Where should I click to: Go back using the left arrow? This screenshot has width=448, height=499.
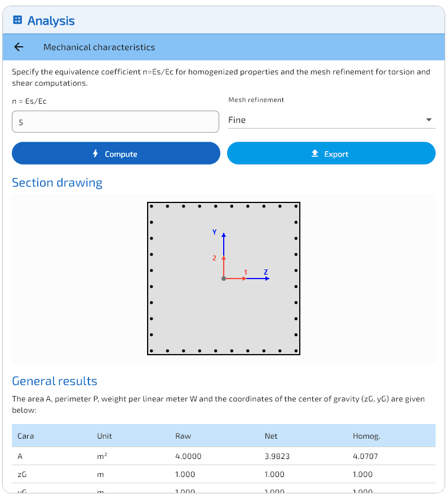(x=19, y=47)
